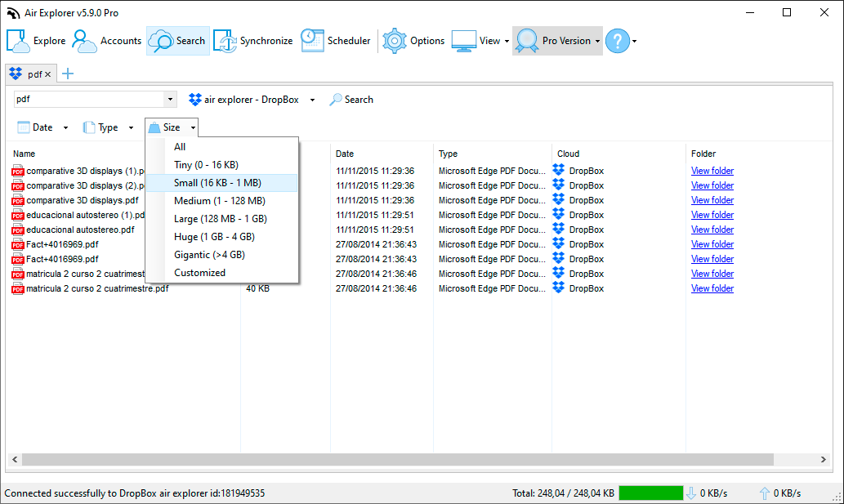The image size is (844, 504).
Task: Click the upload speed arrow icon
Action: coord(764,493)
